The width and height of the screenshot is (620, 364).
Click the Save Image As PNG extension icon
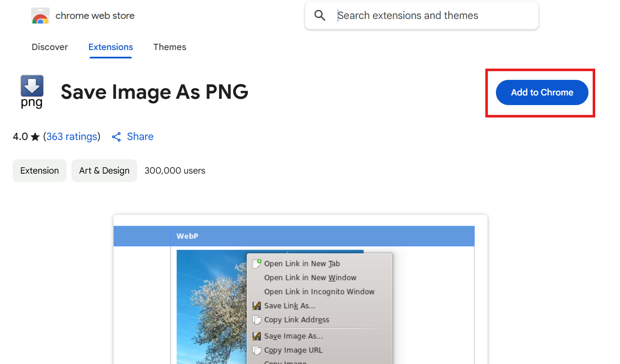coord(32,92)
